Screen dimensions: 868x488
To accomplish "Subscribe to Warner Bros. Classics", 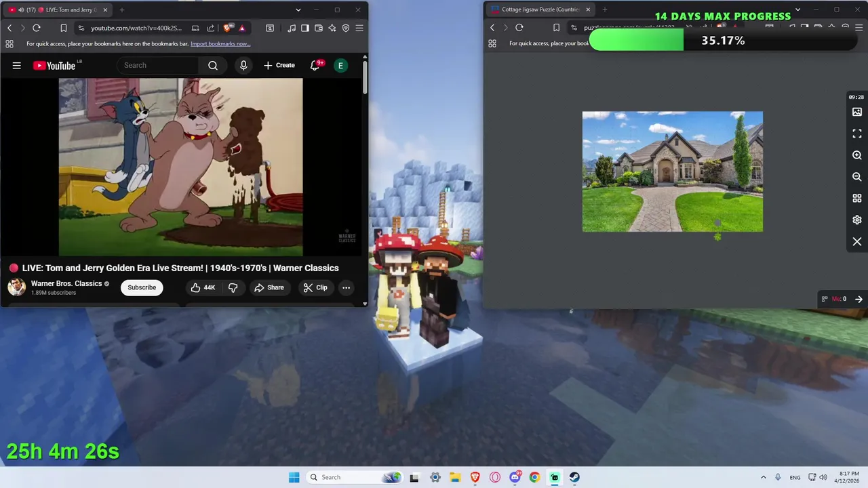I will (142, 287).
